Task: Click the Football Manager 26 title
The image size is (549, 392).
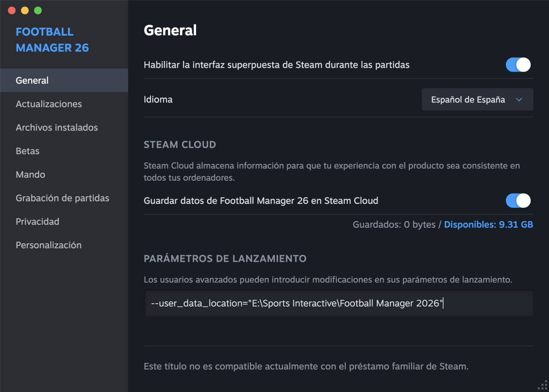Action: coord(52,40)
